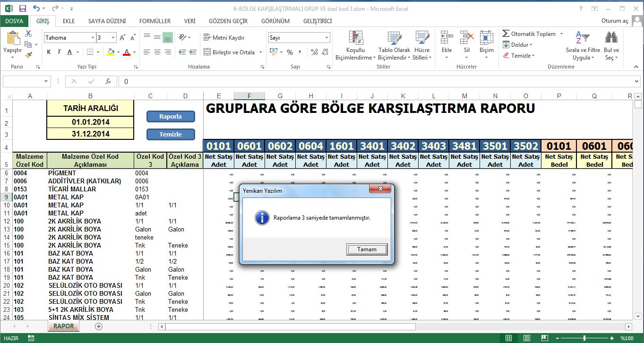Screen dimensions: 644x343
Task: Click the Undo arrow icon
Action: tap(37, 9)
